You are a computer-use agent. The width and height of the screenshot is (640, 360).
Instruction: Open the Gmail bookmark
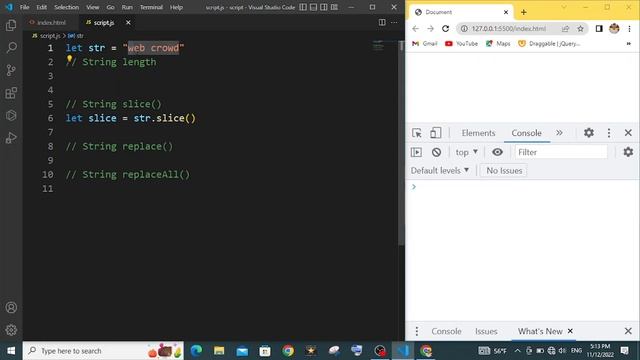[424, 44]
